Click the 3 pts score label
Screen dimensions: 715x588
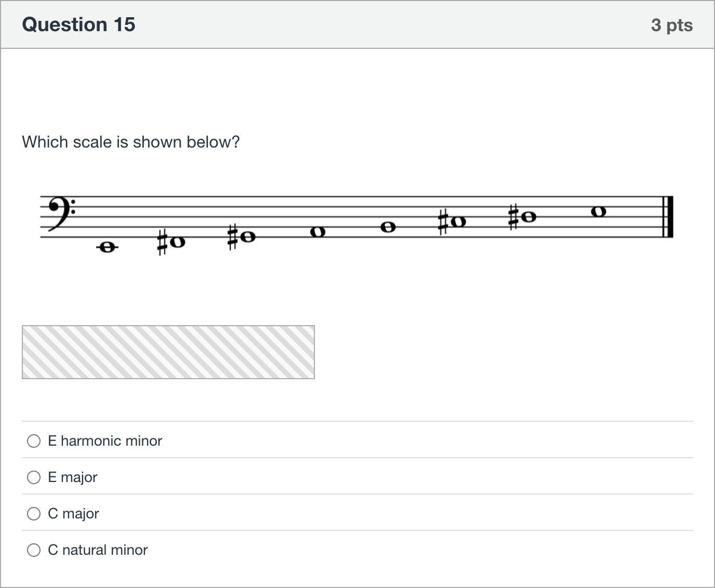(672, 25)
